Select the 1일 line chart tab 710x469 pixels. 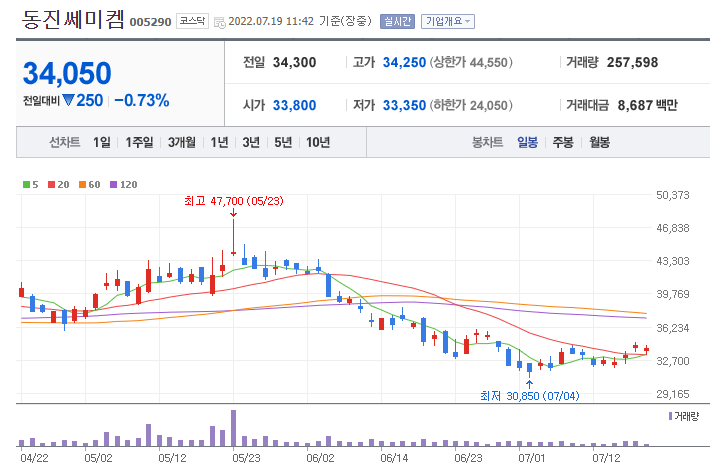[x=102, y=143]
